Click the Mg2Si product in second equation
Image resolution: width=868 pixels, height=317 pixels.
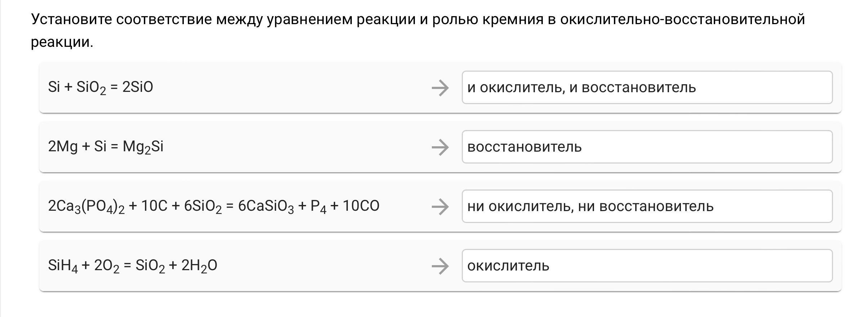pos(143,147)
